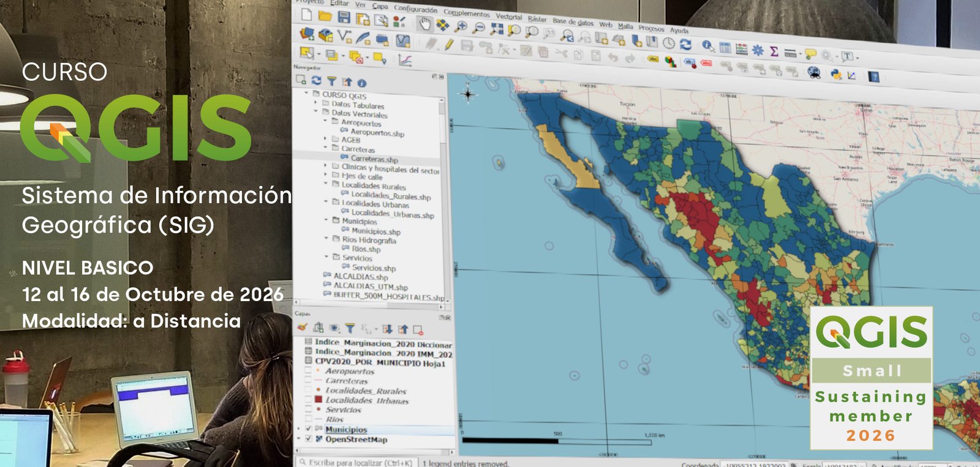Toggle editing with the yellow pencil icon

click(449, 44)
